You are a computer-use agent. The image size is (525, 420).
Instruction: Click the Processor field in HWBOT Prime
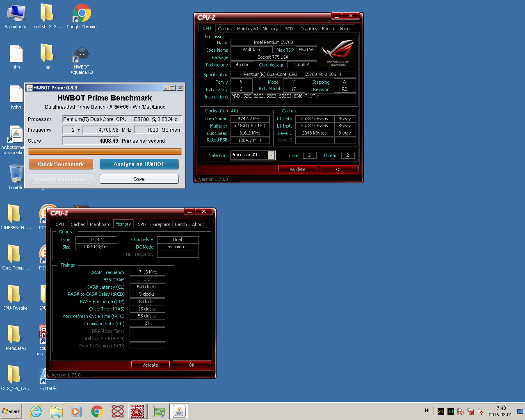click(122, 119)
